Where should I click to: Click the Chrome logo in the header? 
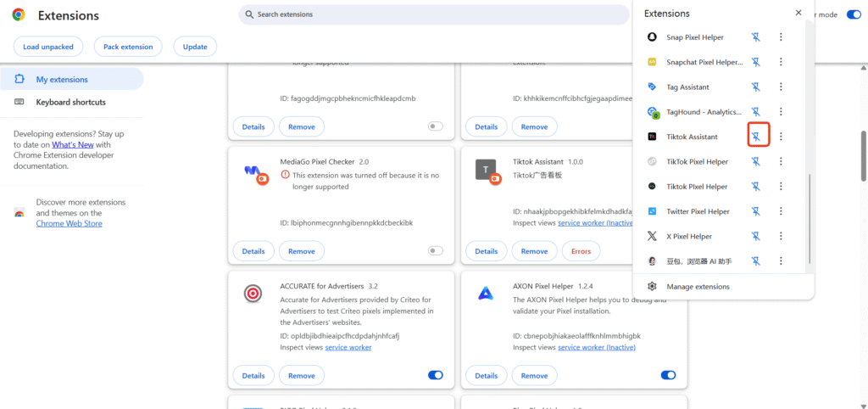19,15
